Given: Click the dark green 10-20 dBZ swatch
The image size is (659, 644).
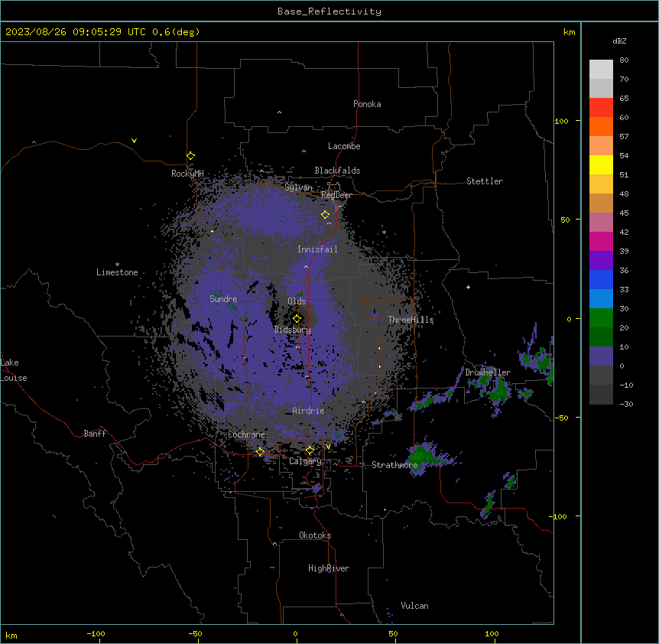Looking at the screenshot, I should point(601,337).
